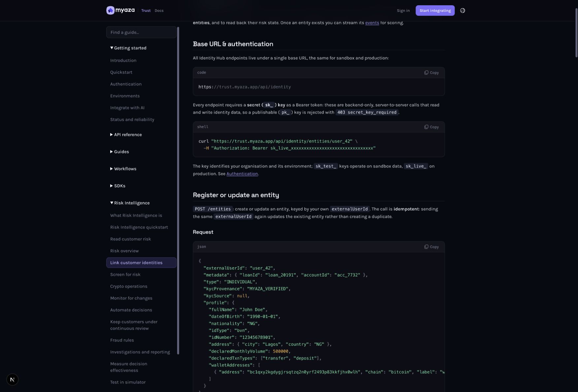Open Integrate with AI page
Screen dimensions: 578x392
(127, 108)
